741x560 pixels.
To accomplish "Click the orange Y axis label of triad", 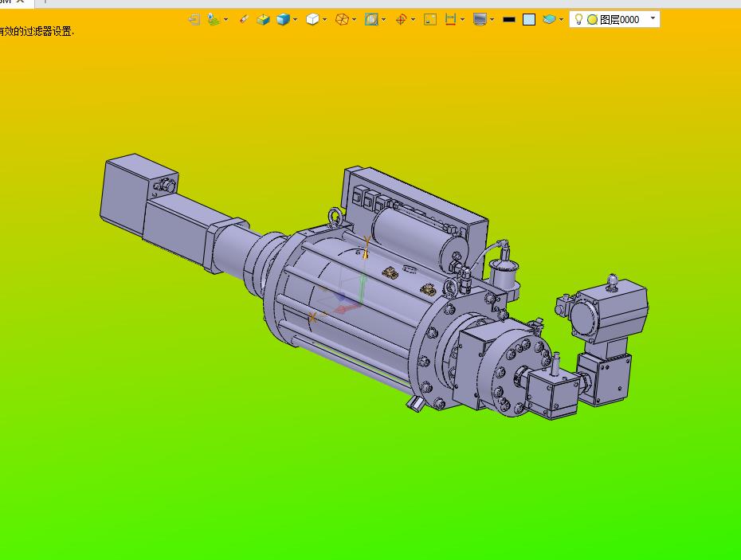I will point(367,240).
